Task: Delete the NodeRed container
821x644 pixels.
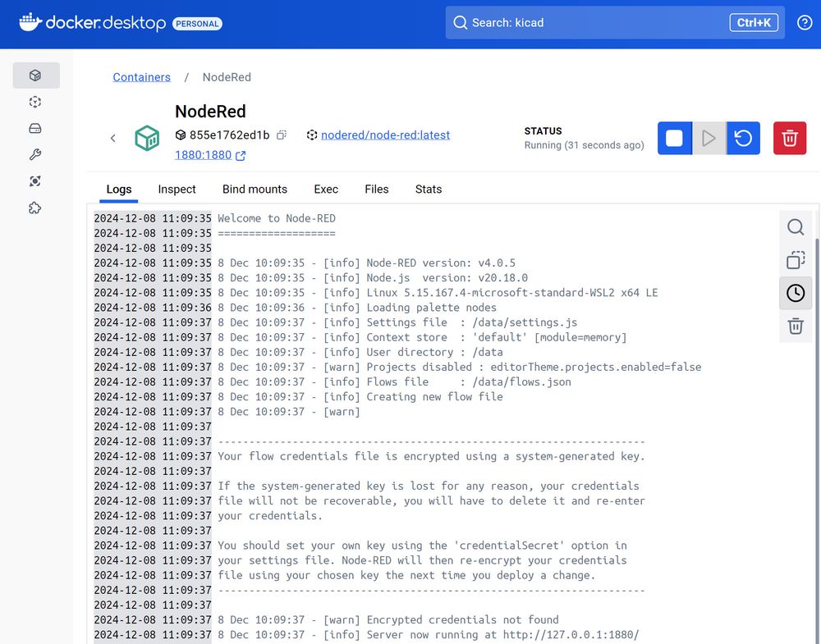Action: [790, 138]
